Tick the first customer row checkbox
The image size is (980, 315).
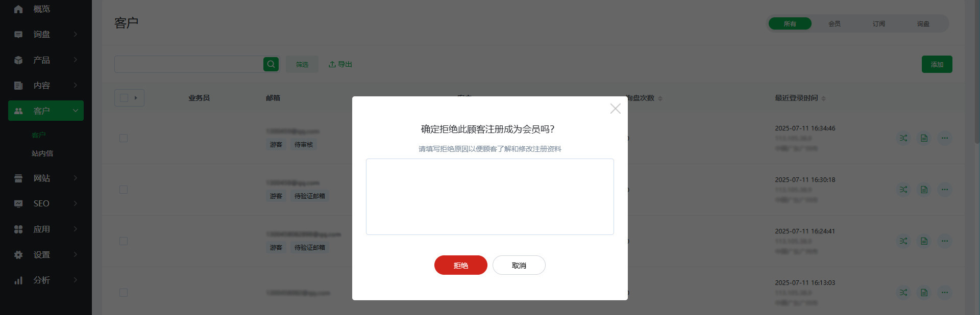point(124,138)
